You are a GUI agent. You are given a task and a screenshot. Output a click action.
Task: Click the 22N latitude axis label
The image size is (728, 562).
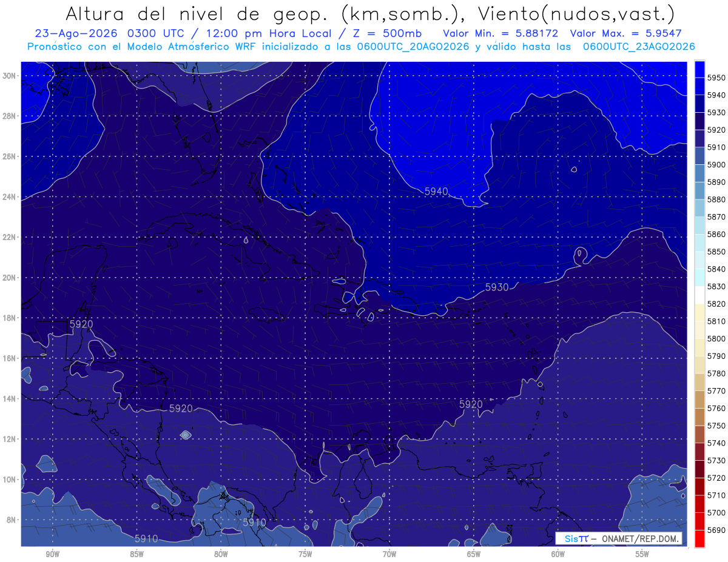click(9, 237)
